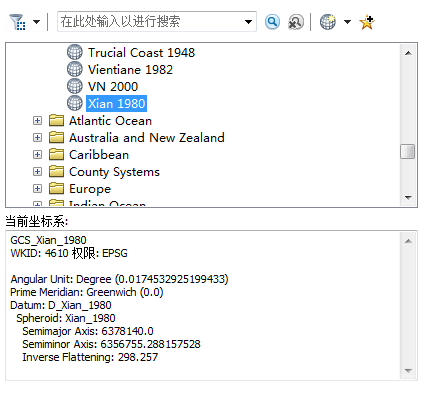
Task: Click tree list scrollbar up arrow
Action: click(408, 53)
